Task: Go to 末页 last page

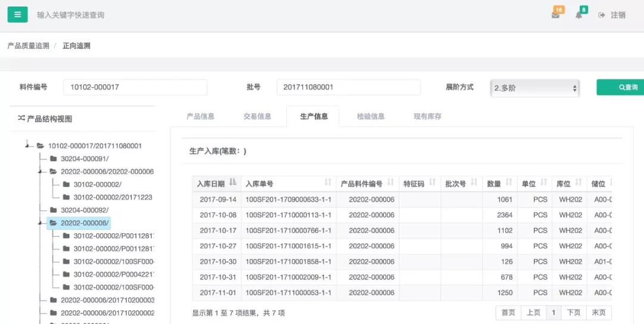Action: click(599, 313)
